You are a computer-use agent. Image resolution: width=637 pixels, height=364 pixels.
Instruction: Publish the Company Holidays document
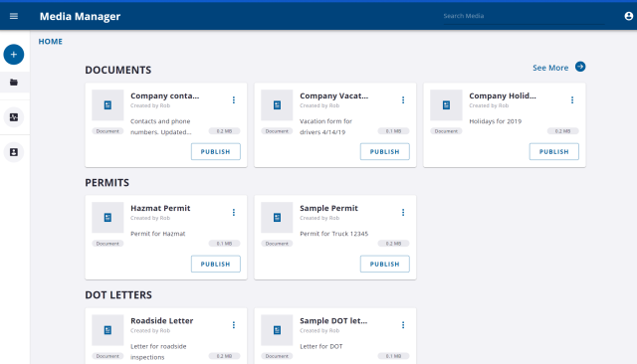(x=554, y=152)
